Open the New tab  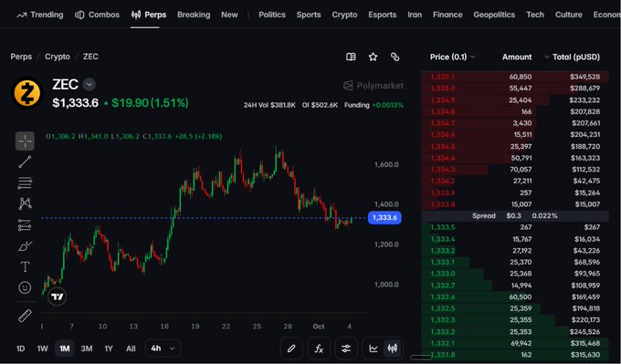[229, 15]
